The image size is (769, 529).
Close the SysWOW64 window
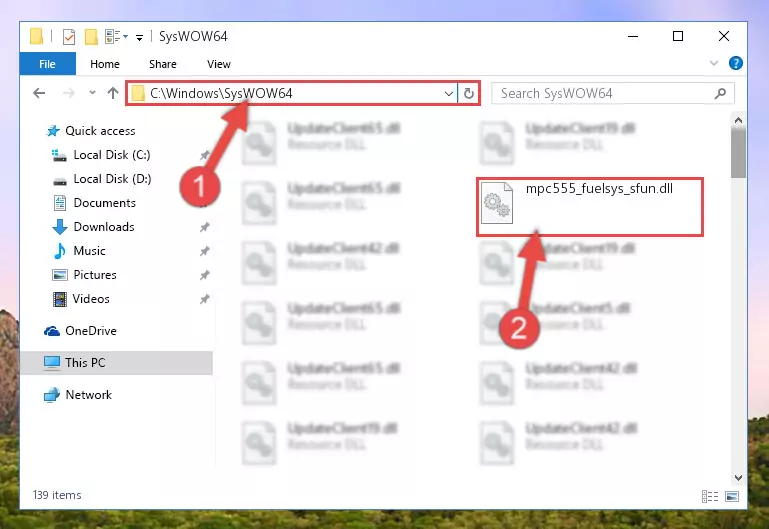point(723,36)
